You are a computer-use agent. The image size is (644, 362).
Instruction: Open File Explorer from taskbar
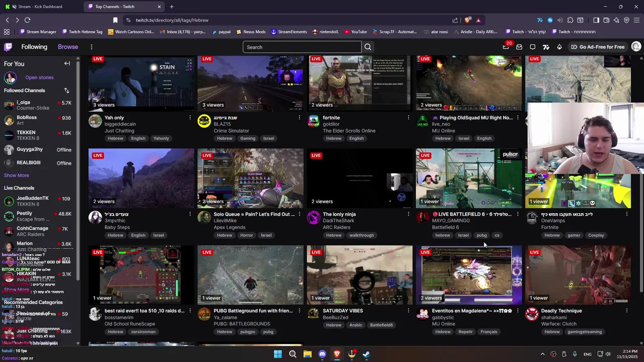click(307, 354)
